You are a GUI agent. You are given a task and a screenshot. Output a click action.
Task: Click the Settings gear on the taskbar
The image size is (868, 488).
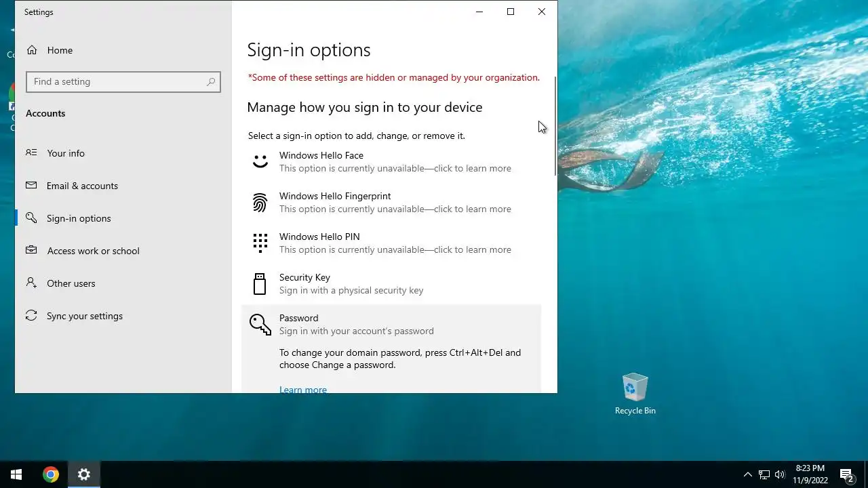[84, 474]
